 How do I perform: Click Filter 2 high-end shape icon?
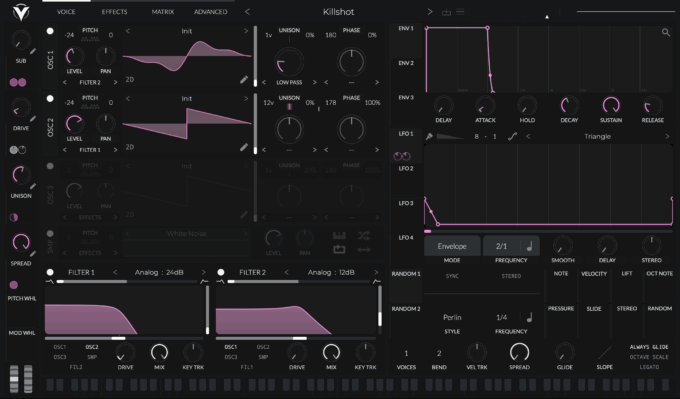click(x=376, y=281)
